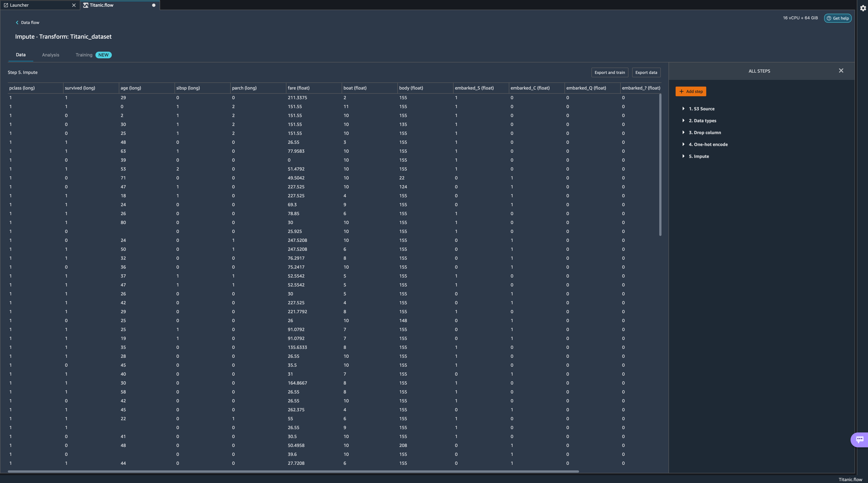Click the fare (float) column header
This screenshot has height=483, width=868.
tap(299, 88)
